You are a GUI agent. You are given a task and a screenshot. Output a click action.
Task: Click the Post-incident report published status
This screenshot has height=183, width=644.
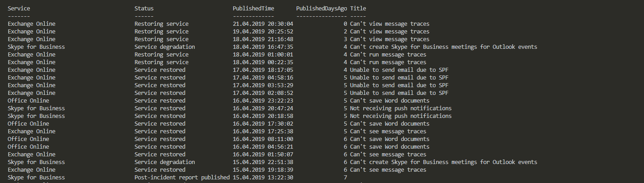coord(182,177)
